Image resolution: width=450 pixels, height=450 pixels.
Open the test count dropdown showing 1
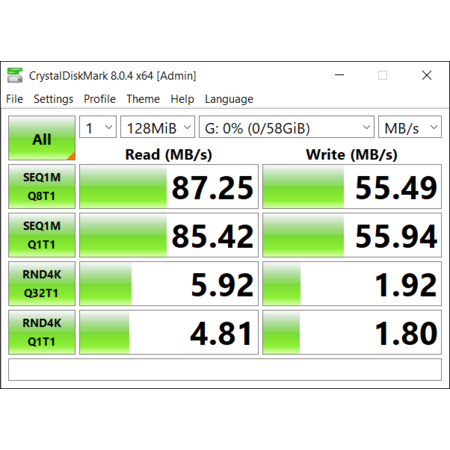(x=98, y=127)
